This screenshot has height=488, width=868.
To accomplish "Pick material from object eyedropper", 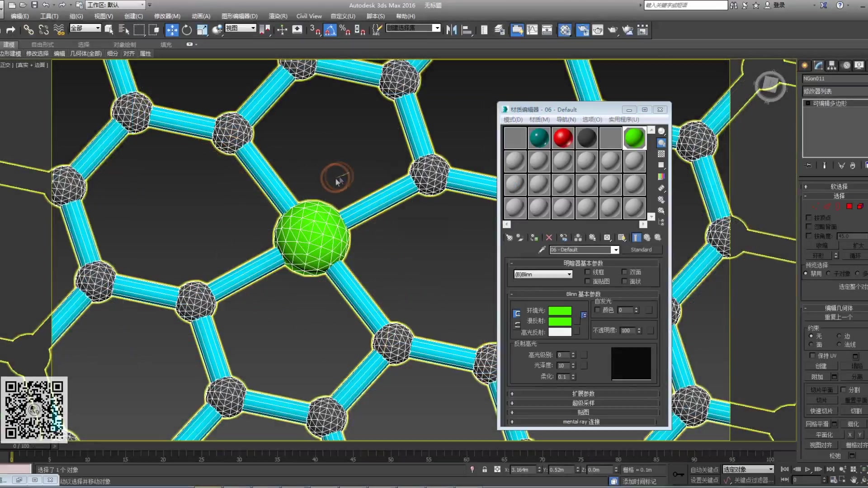I will pyautogui.click(x=542, y=250).
